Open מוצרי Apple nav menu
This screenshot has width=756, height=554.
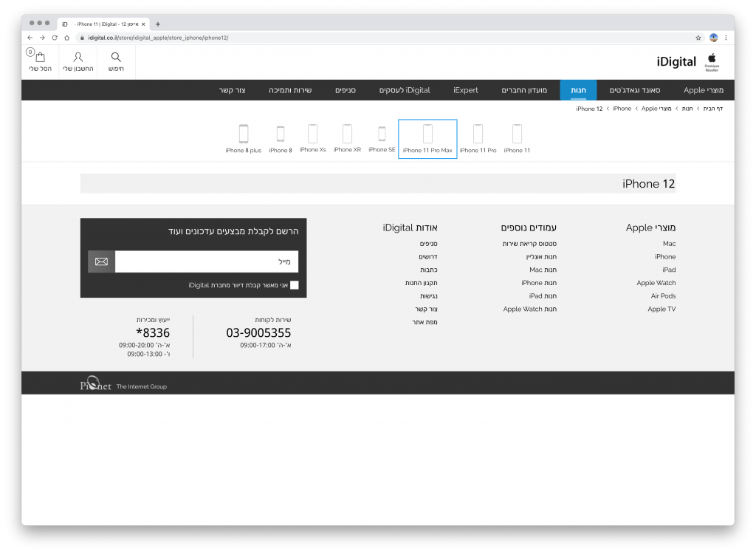click(x=704, y=90)
